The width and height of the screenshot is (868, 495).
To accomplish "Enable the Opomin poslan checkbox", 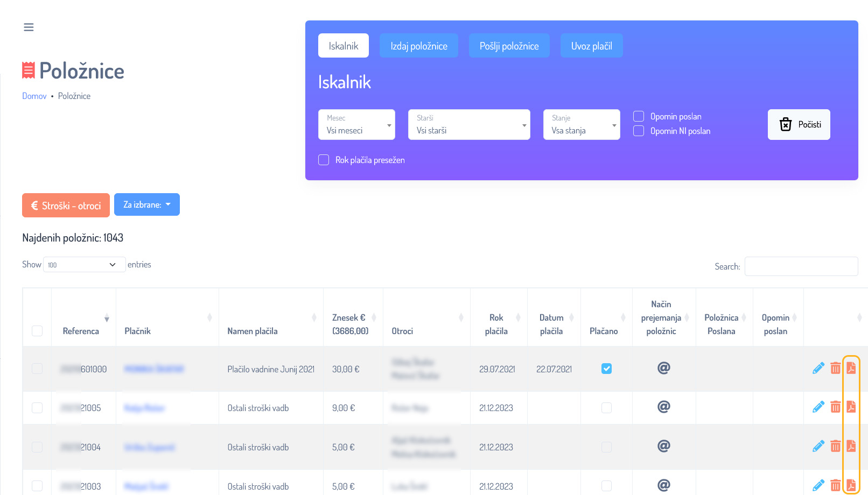I will (x=639, y=116).
